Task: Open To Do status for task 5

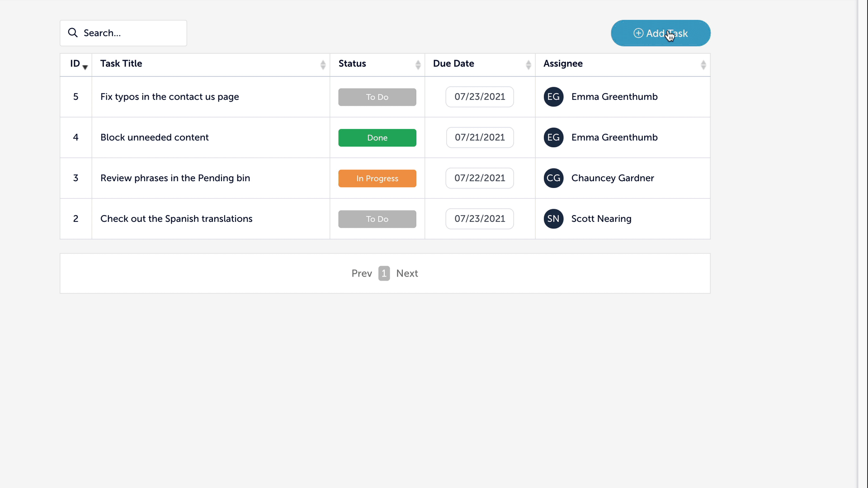Action: pyautogui.click(x=377, y=97)
